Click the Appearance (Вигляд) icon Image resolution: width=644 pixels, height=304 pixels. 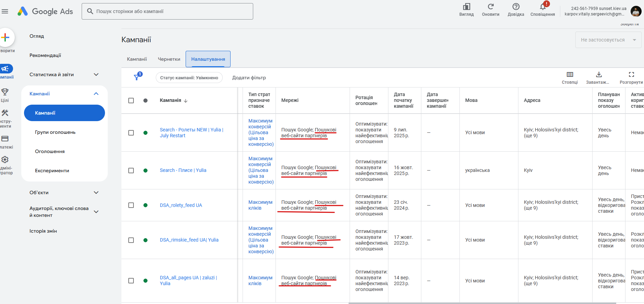point(466,7)
